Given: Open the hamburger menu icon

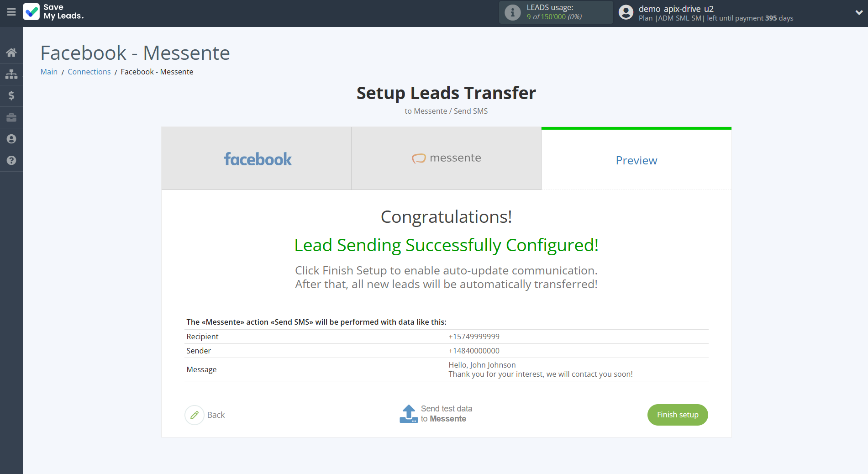Looking at the screenshot, I should tap(11, 12).
